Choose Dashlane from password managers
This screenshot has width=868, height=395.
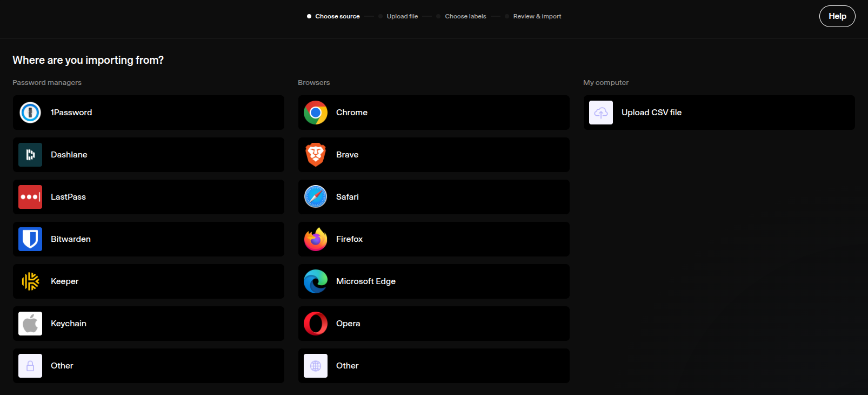tap(149, 155)
